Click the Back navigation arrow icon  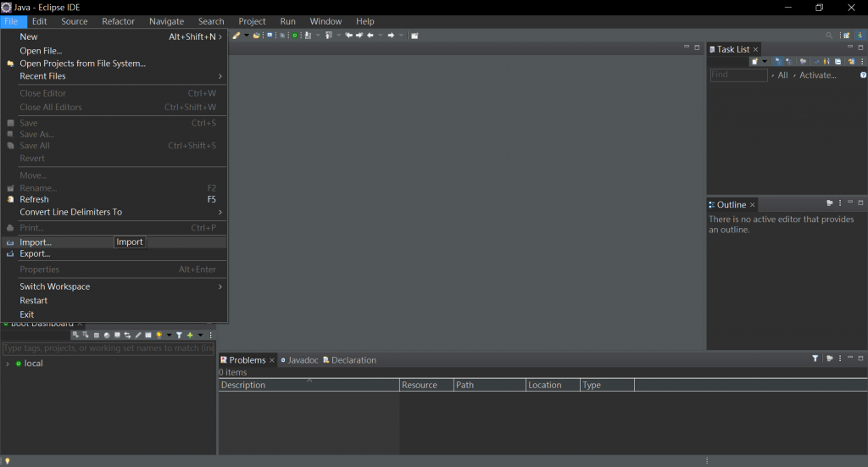point(370,36)
